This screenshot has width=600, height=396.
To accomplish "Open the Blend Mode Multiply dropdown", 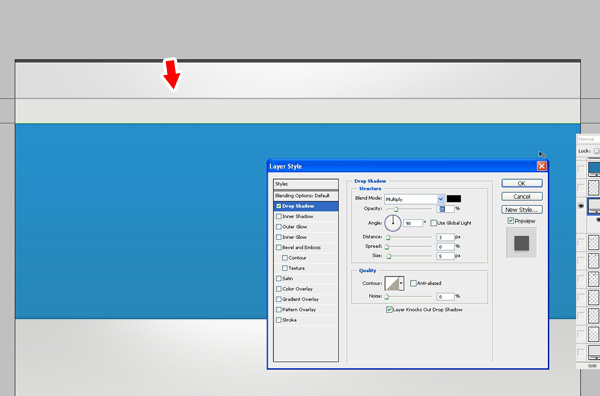I will tap(414, 199).
